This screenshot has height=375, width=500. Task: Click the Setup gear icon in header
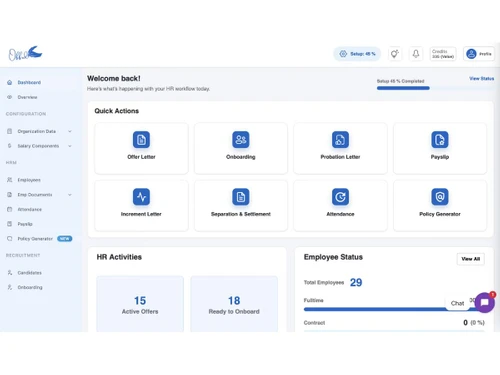tap(343, 54)
